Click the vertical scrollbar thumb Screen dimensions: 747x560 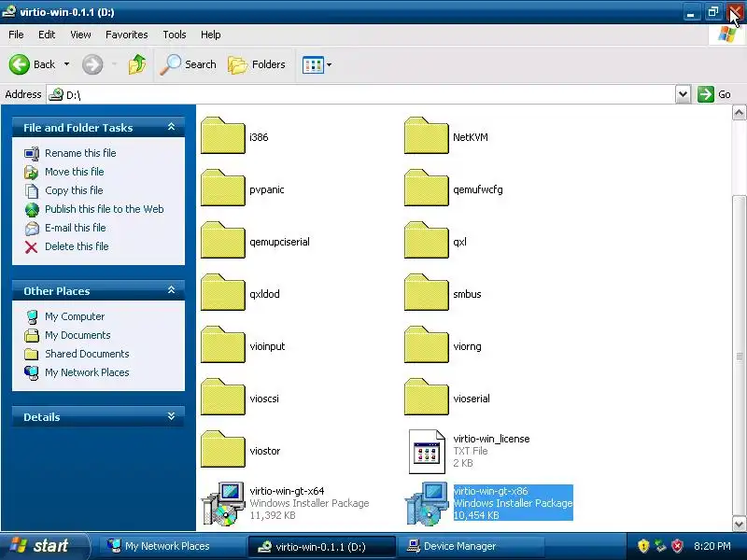pyautogui.click(x=739, y=356)
